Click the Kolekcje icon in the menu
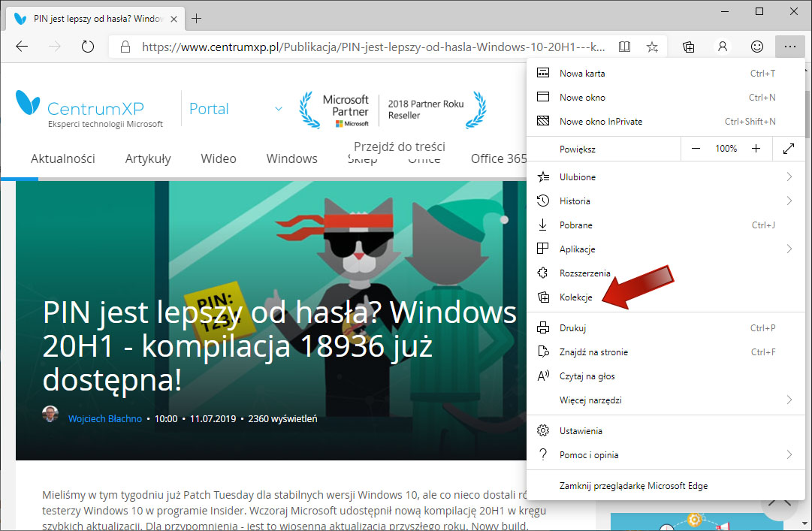 543,297
